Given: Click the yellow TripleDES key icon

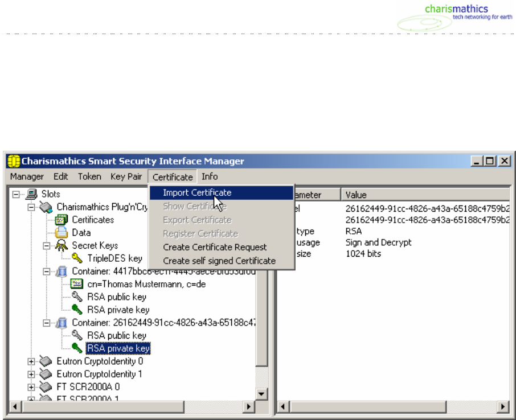Looking at the screenshot, I should [77, 258].
